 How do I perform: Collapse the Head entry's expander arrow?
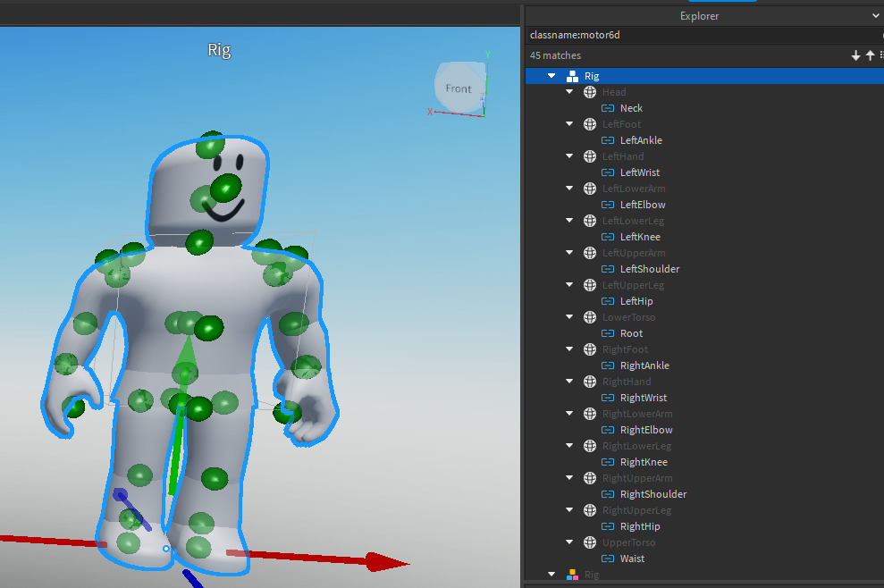click(x=569, y=91)
